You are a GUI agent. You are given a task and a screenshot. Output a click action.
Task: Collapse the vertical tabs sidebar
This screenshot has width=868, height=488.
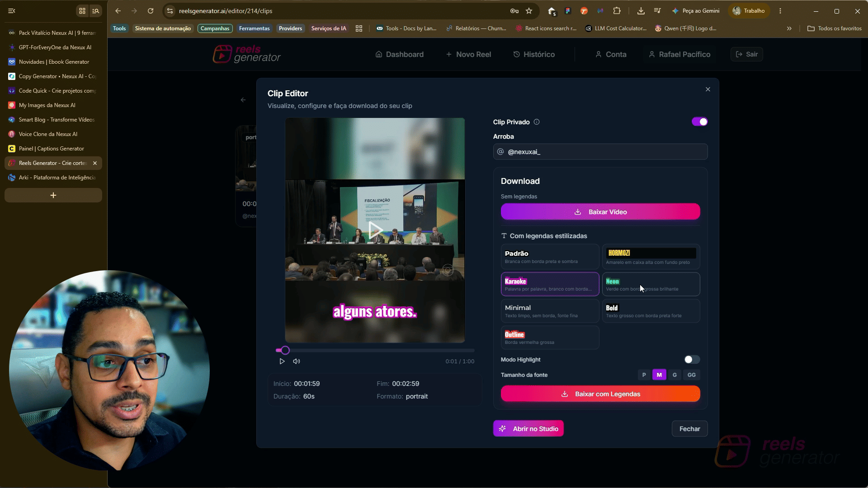(12, 11)
